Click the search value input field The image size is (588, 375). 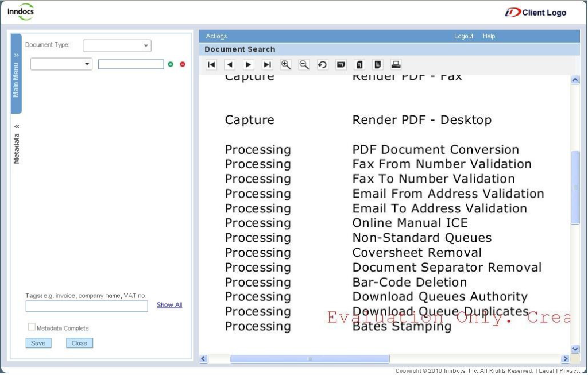131,64
